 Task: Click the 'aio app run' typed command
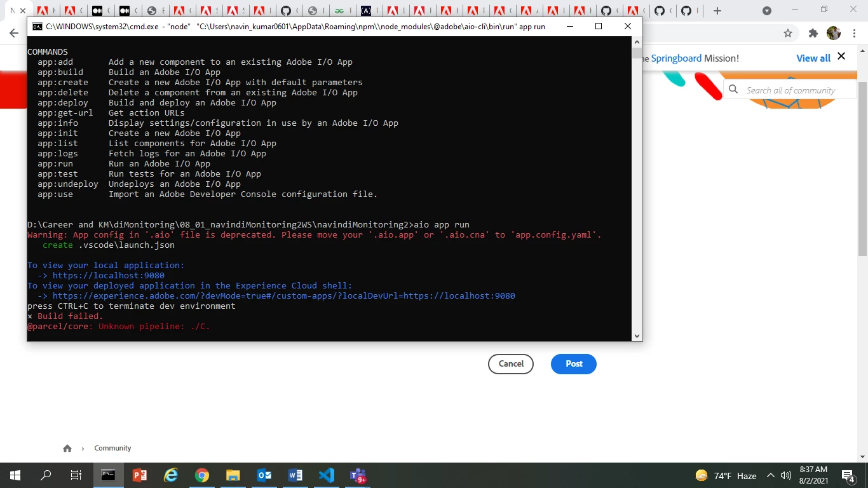click(442, 225)
